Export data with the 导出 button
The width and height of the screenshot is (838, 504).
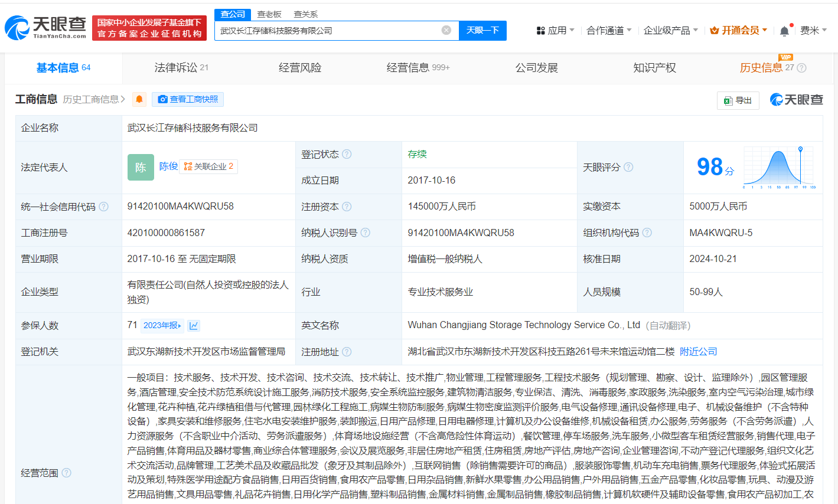tap(738, 100)
